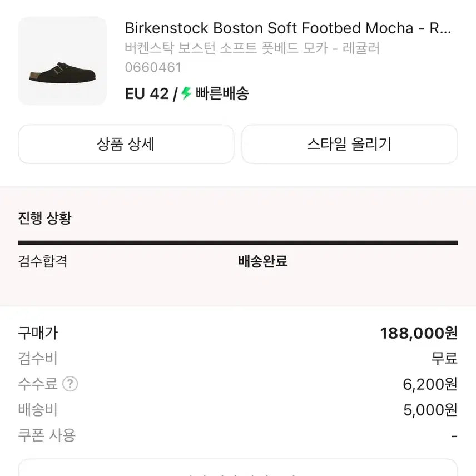
Task: Tap the EU 42 size label
Action: 147,93
